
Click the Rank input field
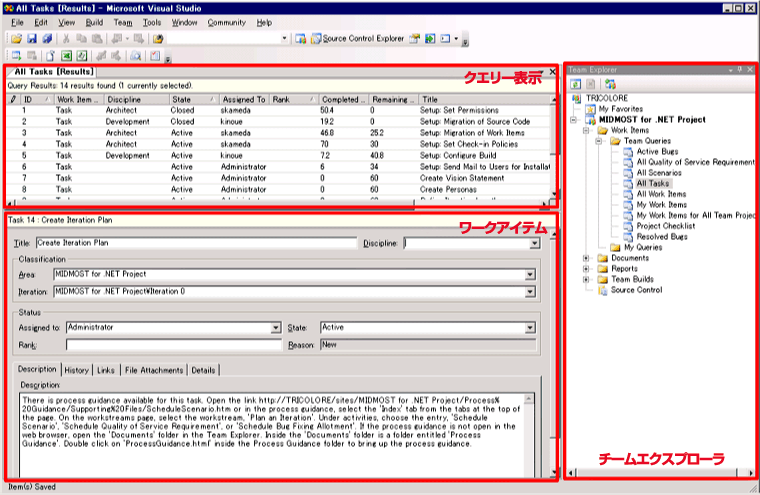coord(174,345)
